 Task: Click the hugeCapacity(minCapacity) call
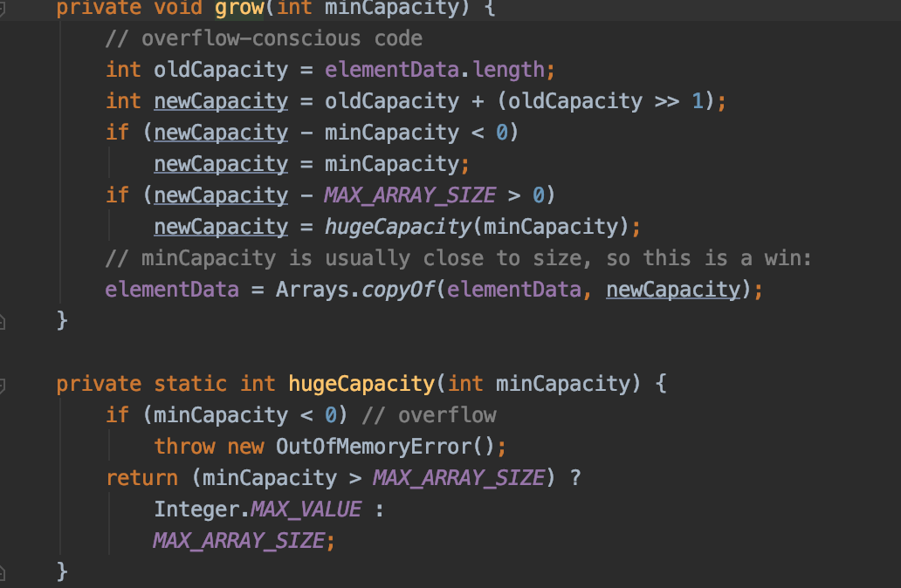click(x=397, y=227)
